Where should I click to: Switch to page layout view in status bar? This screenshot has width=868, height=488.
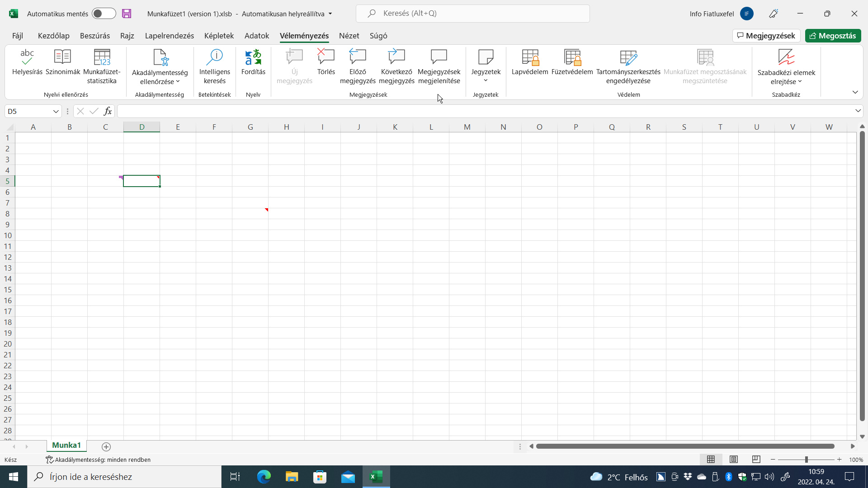tap(734, 460)
